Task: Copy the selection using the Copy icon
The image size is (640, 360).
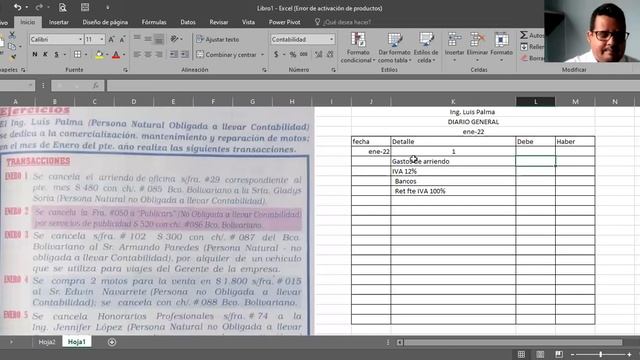Action: pyautogui.click(x=12, y=46)
